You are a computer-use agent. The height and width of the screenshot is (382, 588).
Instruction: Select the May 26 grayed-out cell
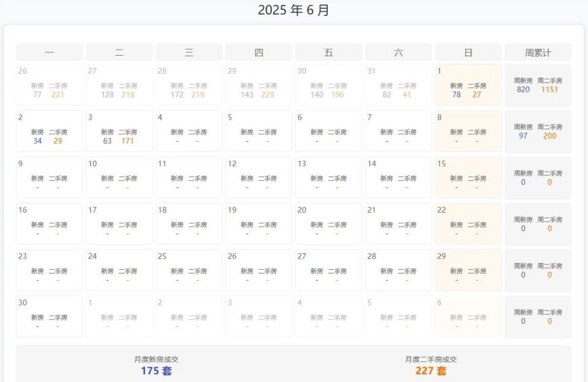[x=49, y=85]
